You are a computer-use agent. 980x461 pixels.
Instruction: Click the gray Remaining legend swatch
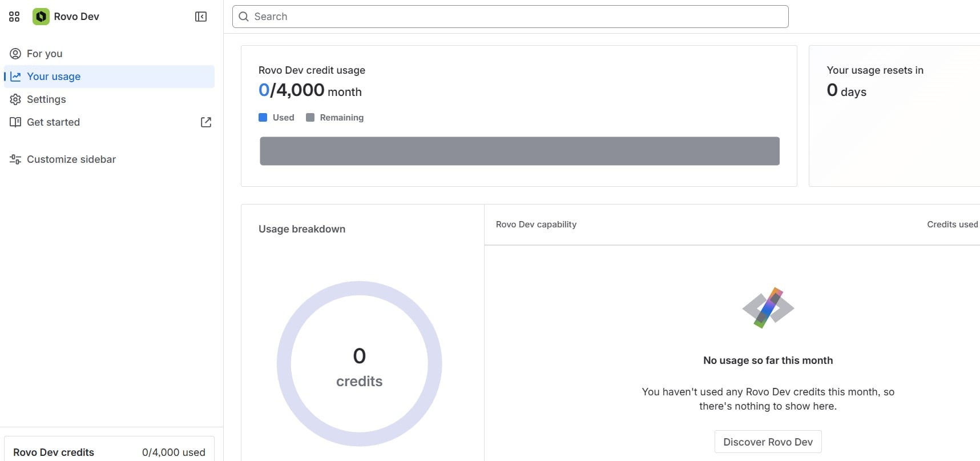click(310, 118)
